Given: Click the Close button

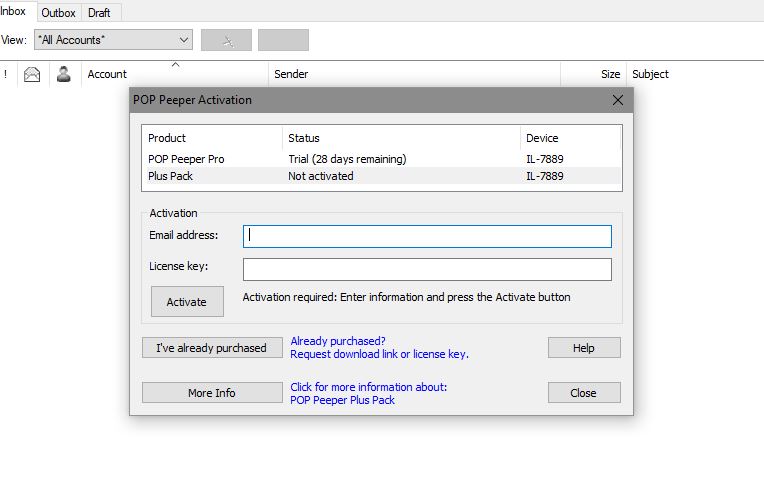Looking at the screenshot, I should tap(584, 393).
